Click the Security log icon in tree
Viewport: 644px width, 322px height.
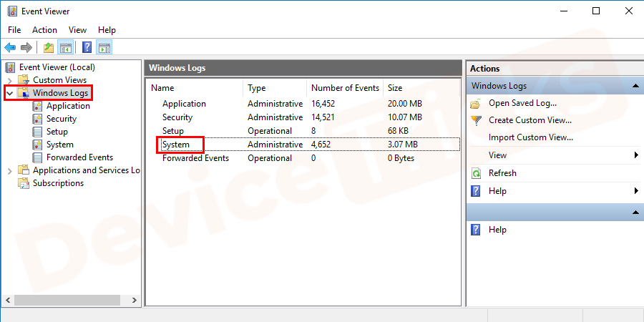(37, 119)
